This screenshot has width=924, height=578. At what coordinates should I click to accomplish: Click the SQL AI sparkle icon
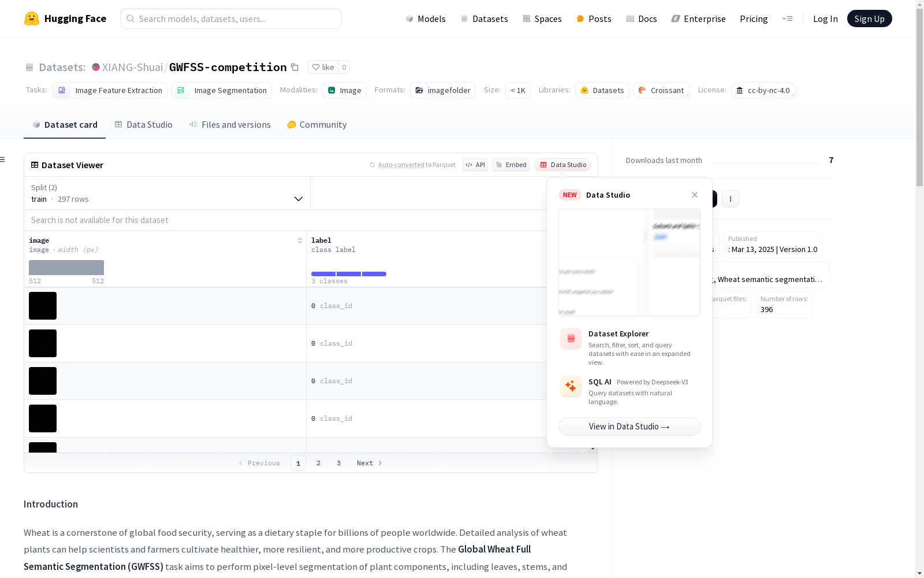(x=571, y=386)
